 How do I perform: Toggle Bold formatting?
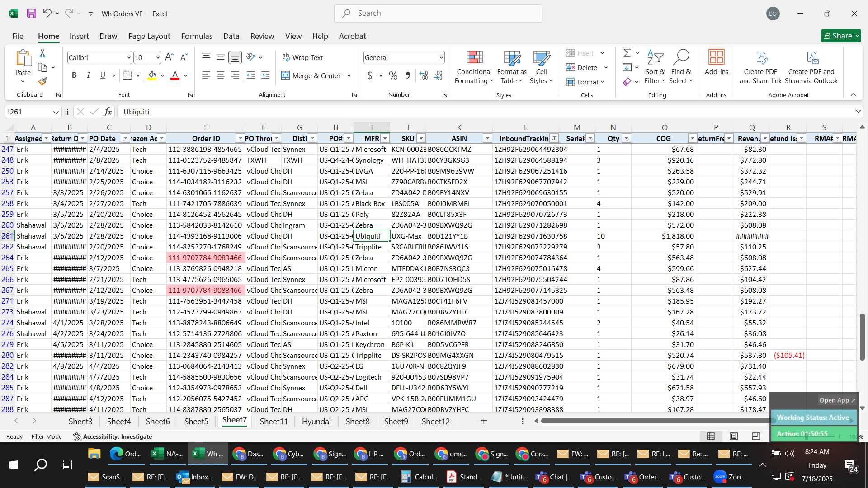pyautogui.click(x=74, y=75)
